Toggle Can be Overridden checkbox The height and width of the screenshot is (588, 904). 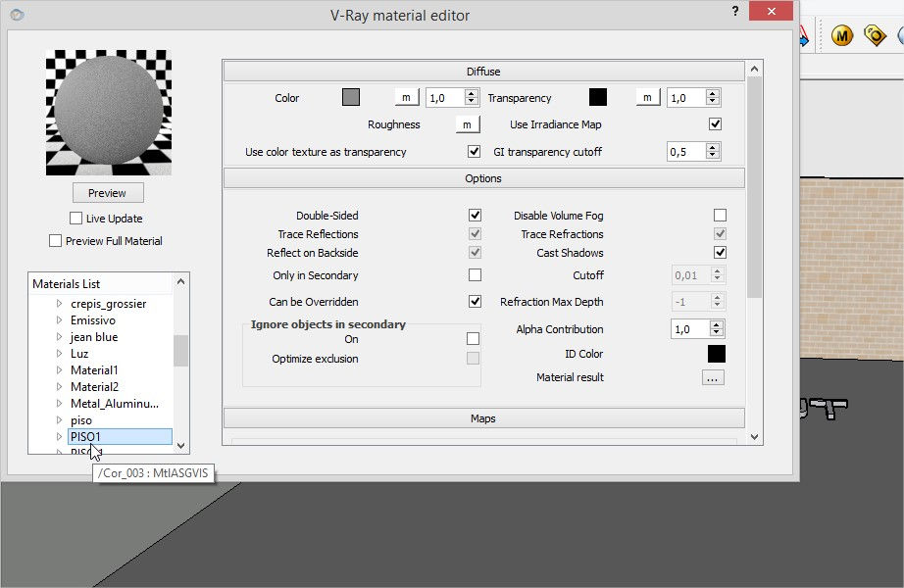(x=475, y=302)
